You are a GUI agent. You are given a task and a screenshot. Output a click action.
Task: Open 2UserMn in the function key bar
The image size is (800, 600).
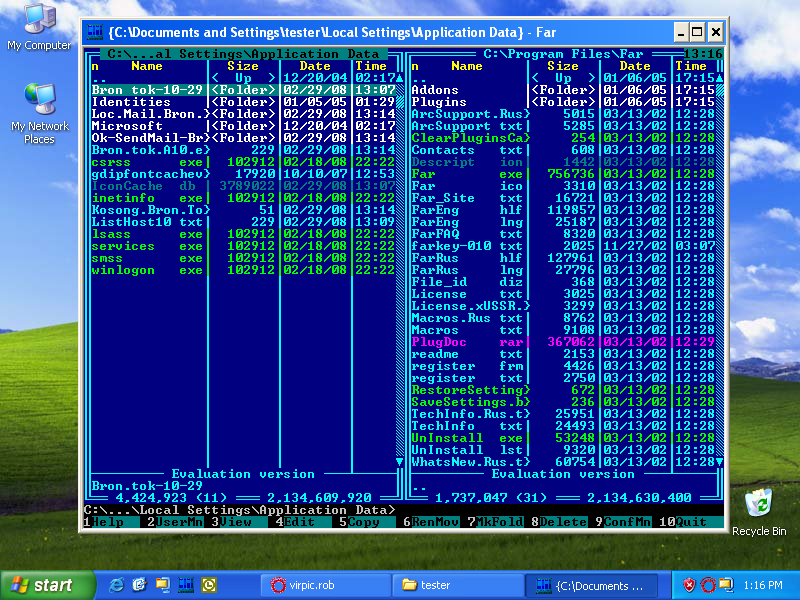pyautogui.click(x=176, y=522)
